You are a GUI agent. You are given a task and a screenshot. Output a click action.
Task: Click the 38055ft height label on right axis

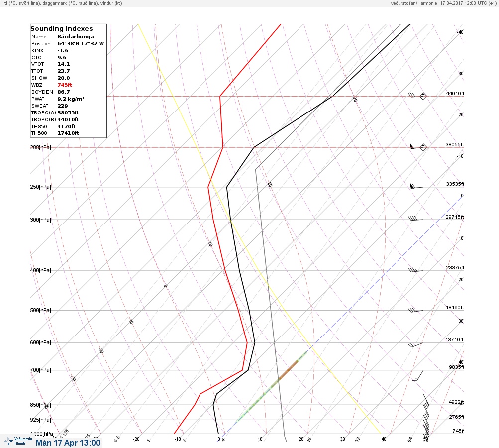455,144
